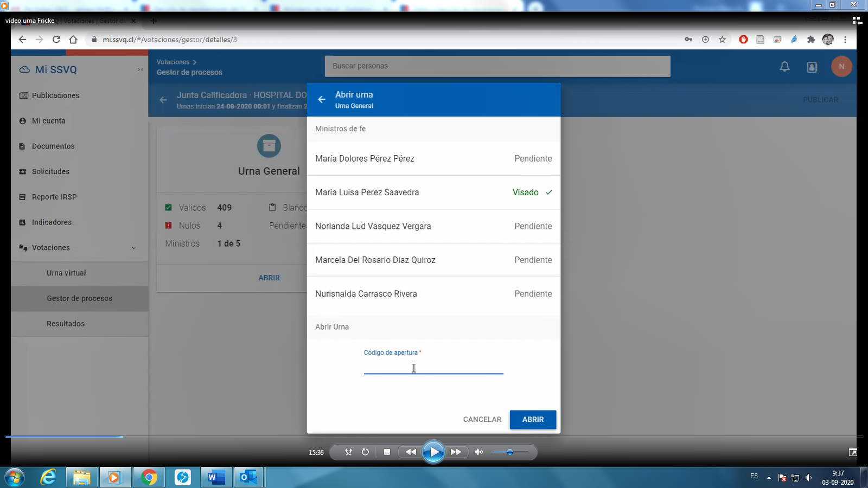The height and width of the screenshot is (488, 868).
Task: Click the Votaciones breadcrumb link
Action: pyautogui.click(x=173, y=62)
